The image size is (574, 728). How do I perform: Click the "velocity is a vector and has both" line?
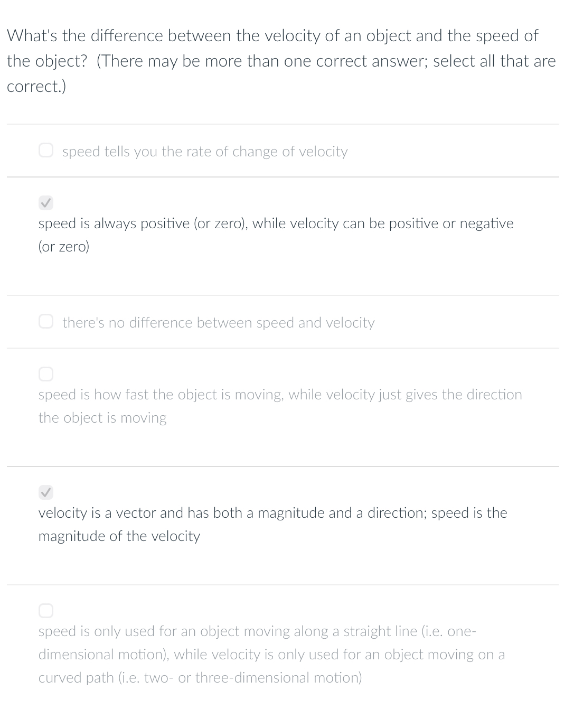pos(272,513)
